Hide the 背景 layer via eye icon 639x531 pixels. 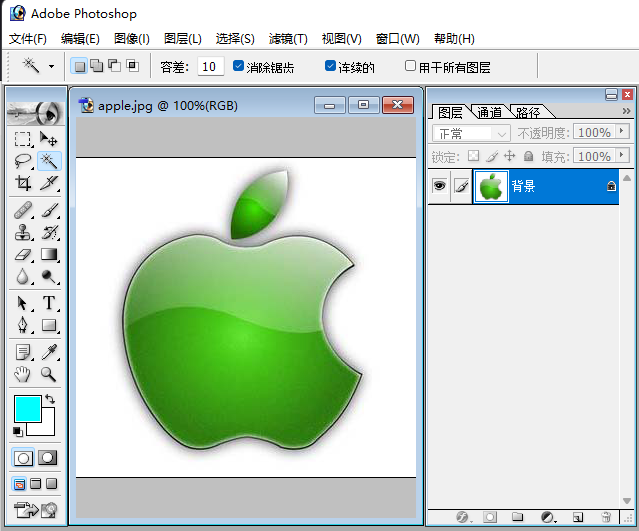click(439, 186)
